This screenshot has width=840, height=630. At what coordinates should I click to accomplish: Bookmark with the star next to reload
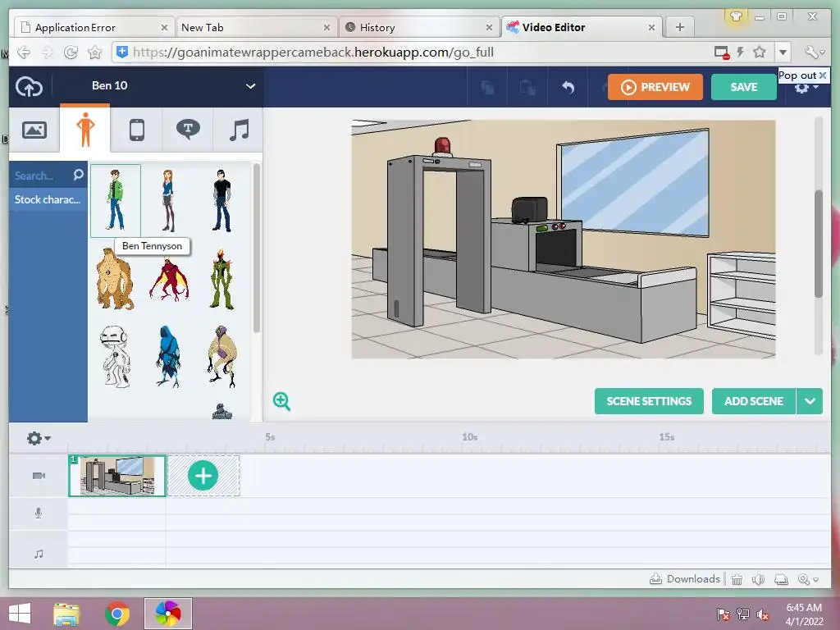point(95,52)
